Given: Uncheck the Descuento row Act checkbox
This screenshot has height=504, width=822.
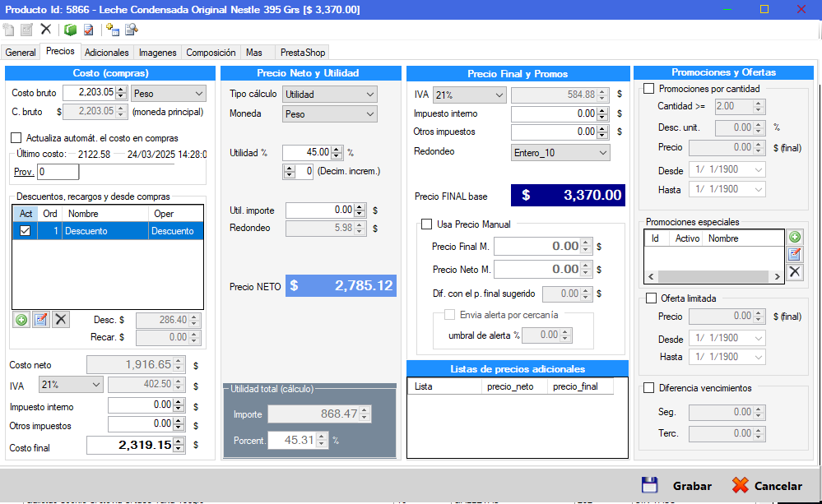Looking at the screenshot, I should pyautogui.click(x=26, y=230).
